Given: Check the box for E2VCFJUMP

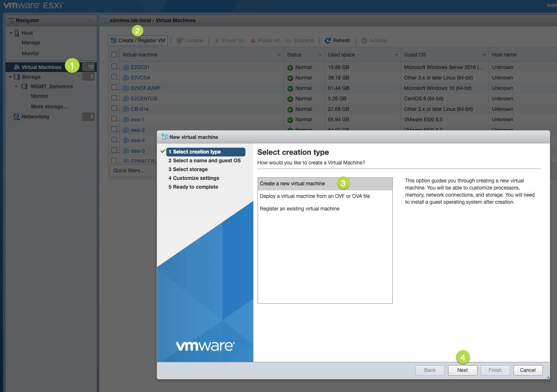Looking at the screenshot, I should [x=114, y=87].
